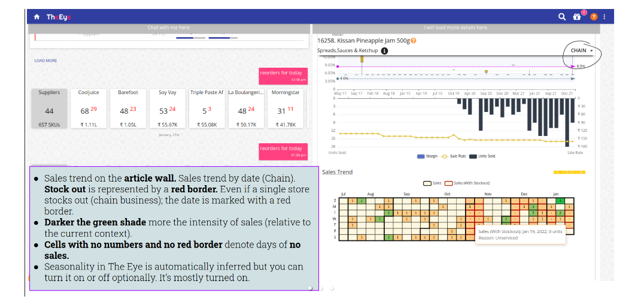
Task: Select the Cooljuice supplier card
Action: pos(88,109)
